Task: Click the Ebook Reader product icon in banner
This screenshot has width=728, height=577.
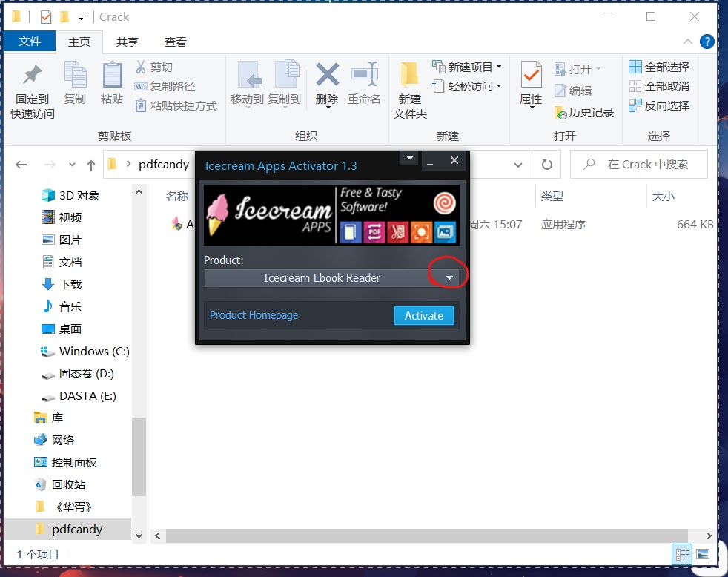Action: coord(351,232)
